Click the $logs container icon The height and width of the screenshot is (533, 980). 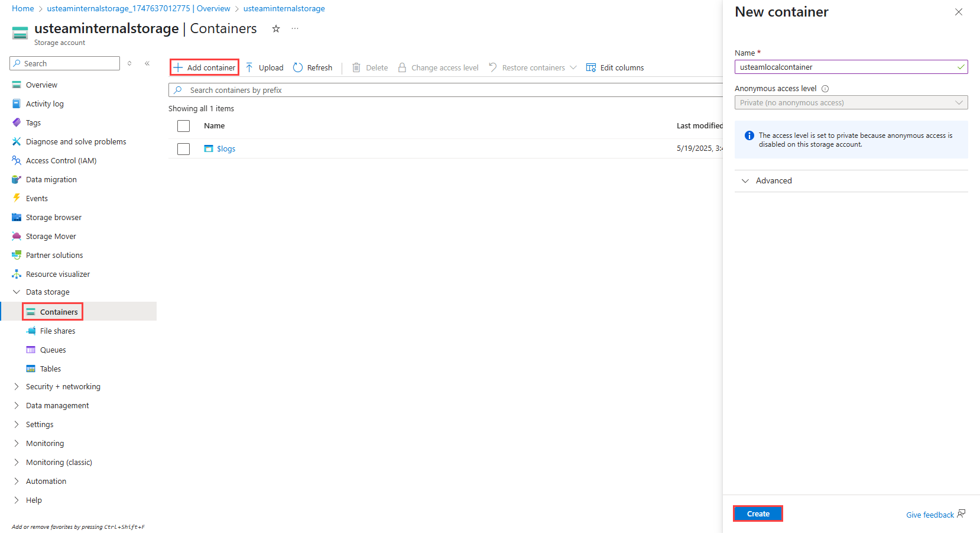[x=209, y=148]
